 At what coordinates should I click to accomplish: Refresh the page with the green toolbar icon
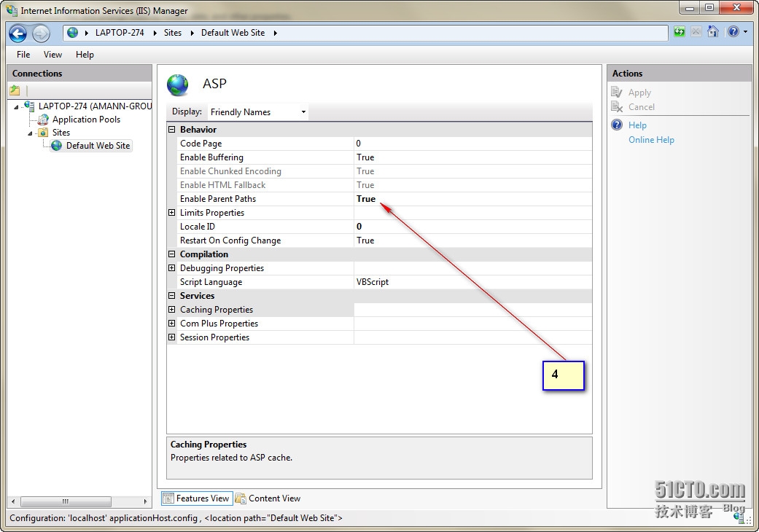(680, 32)
